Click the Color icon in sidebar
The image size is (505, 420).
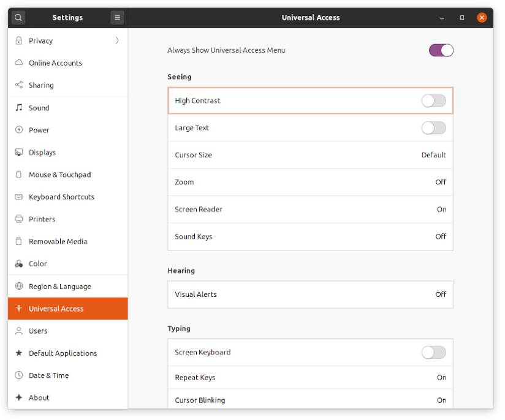click(19, 264)
